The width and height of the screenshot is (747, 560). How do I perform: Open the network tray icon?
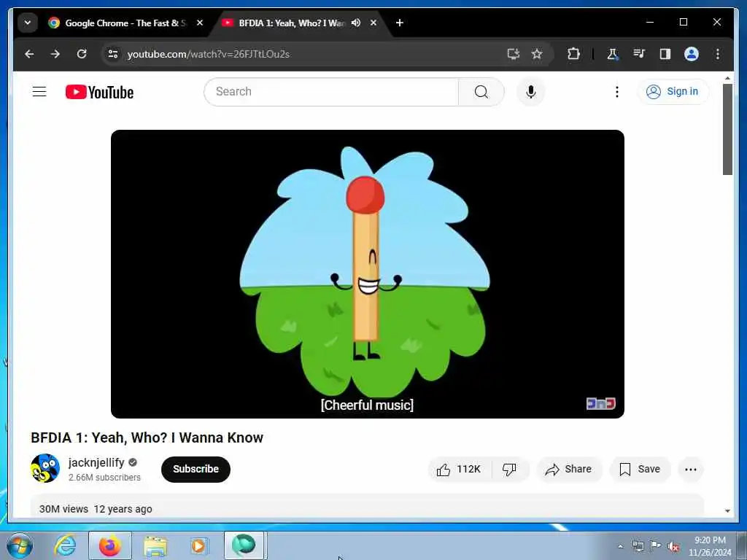[x=638, y=546]
